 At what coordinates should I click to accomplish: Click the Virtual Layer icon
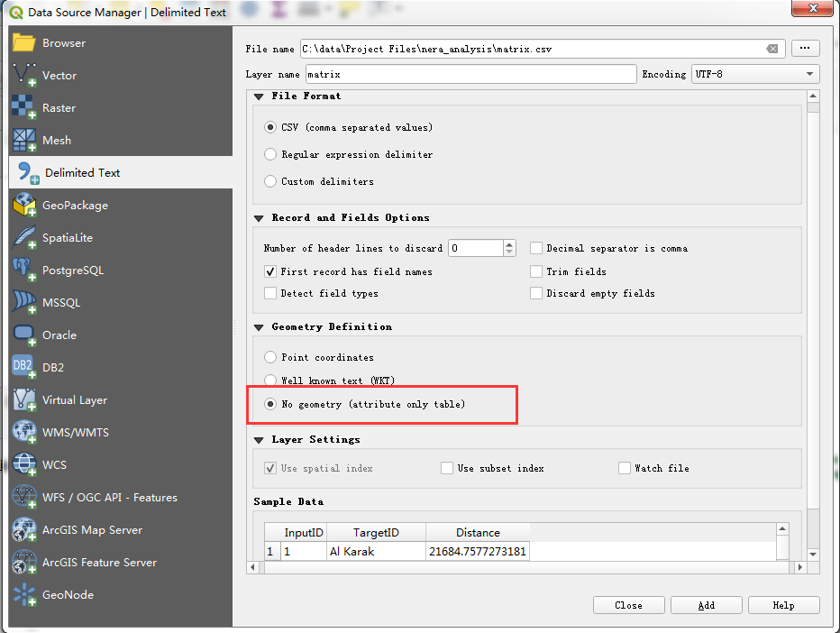(23, 399)
